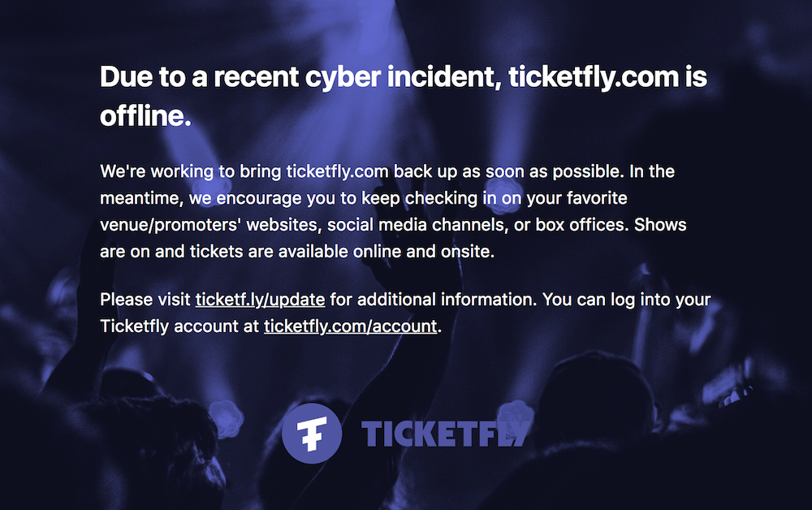Click "are on and tickets are available" sentence
Image resolution: width=812 pixels, height=510 pixels.
tap(224, 252)
